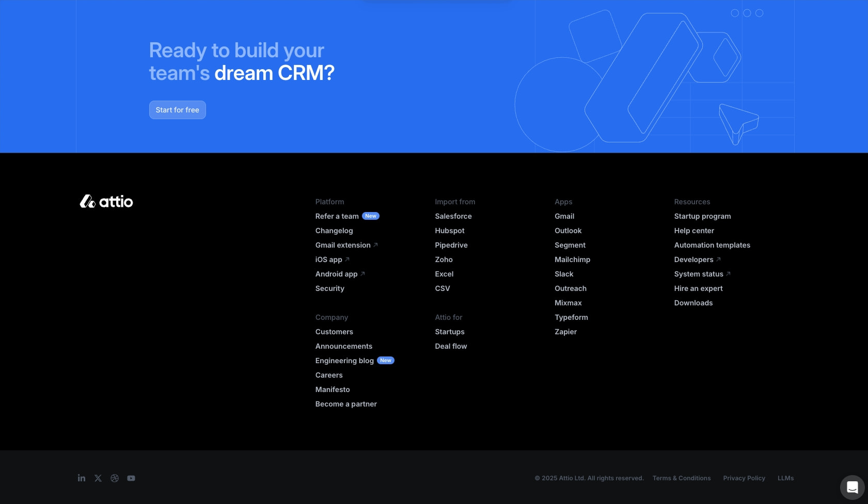Screen dimensions: 868x504
Task: Select import from Hubspot
Action: pyautogui.click(x=450, y=231)
